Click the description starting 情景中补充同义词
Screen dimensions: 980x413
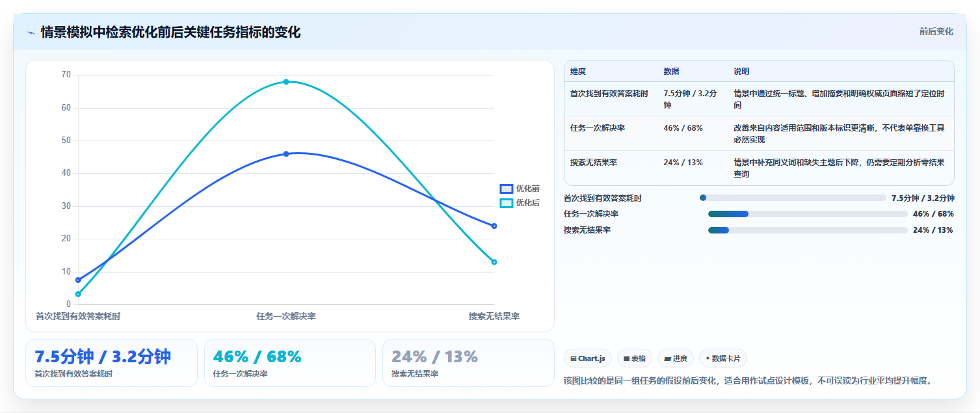(x=840, y=168)
